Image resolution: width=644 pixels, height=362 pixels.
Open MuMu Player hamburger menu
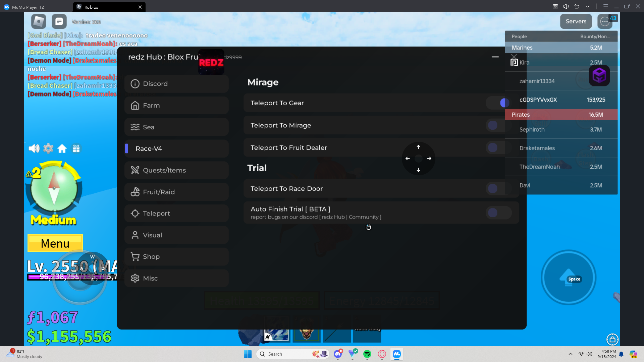click(x=606, y=6)
